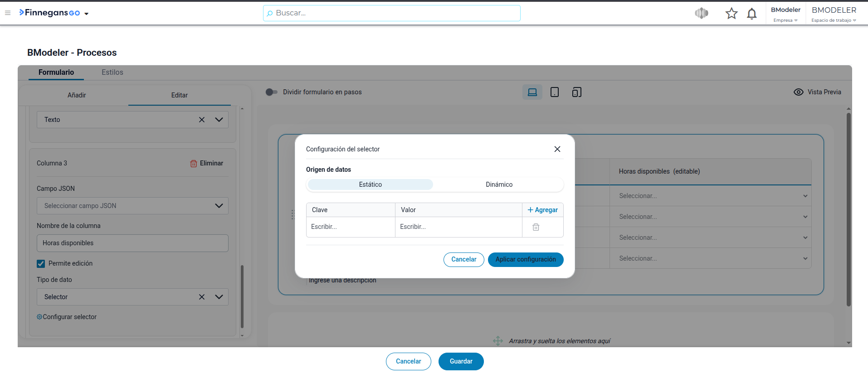This screenshot has height=388, width=868.
Task: Open the first Seleccionar dropdown in table
Action: (711, 196)
